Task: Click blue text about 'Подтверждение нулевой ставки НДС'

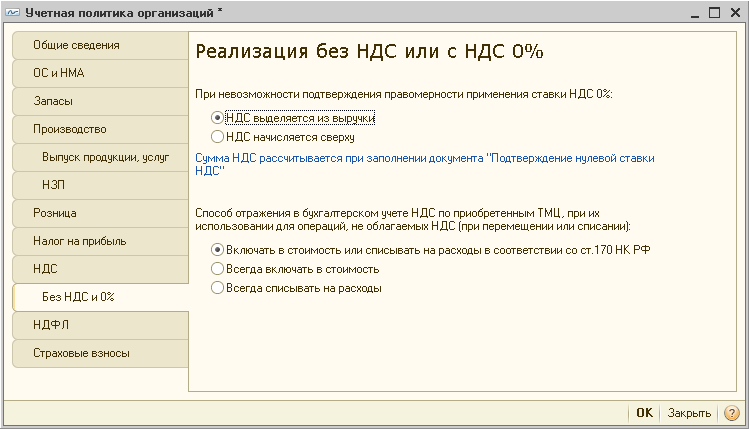Action: pyautogui.click(x=425, y=164)
